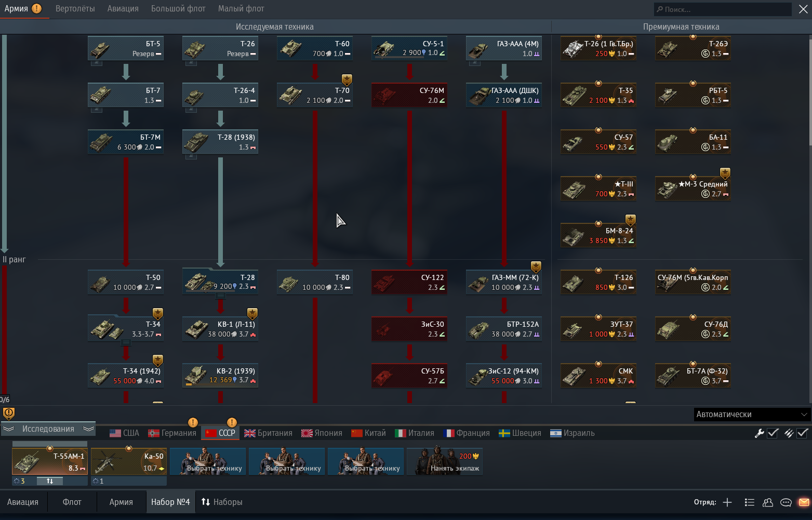Switch to the Большой флот tab
The image size is (812, 520).
178,9
